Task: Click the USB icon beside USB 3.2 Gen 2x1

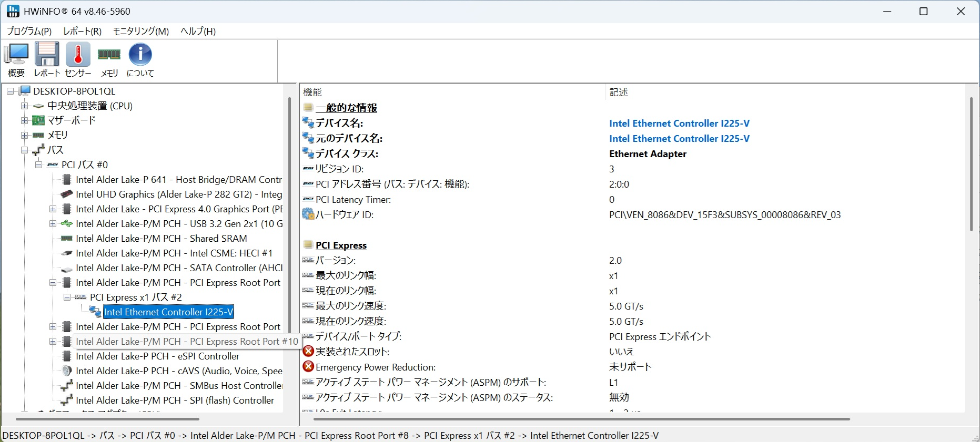Action: tap(67, 223)
